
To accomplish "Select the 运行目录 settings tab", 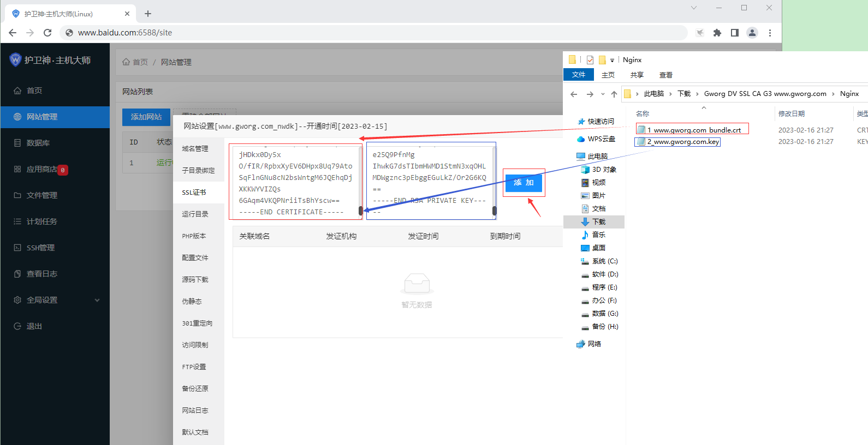I will pyautogui.click(x=199, y=214).
